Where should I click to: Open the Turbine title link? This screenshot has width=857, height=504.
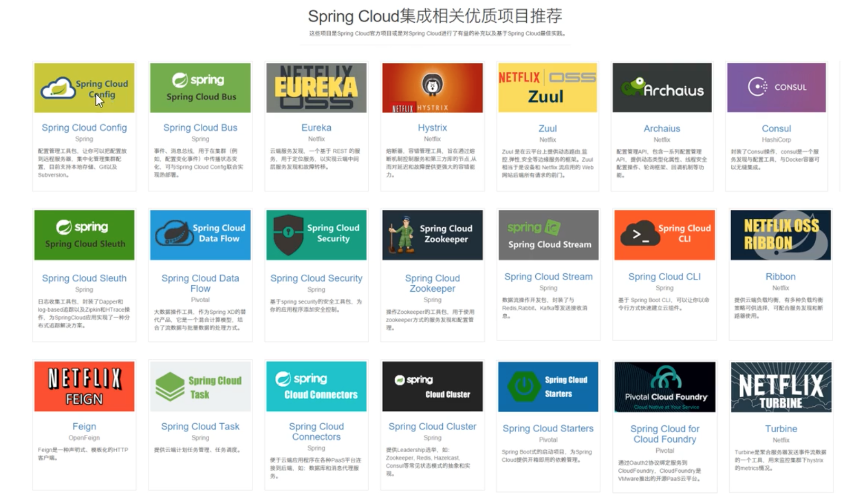781,429
